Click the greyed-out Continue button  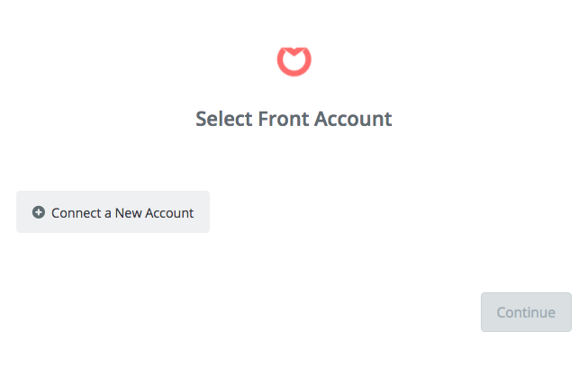click(526, 312)
